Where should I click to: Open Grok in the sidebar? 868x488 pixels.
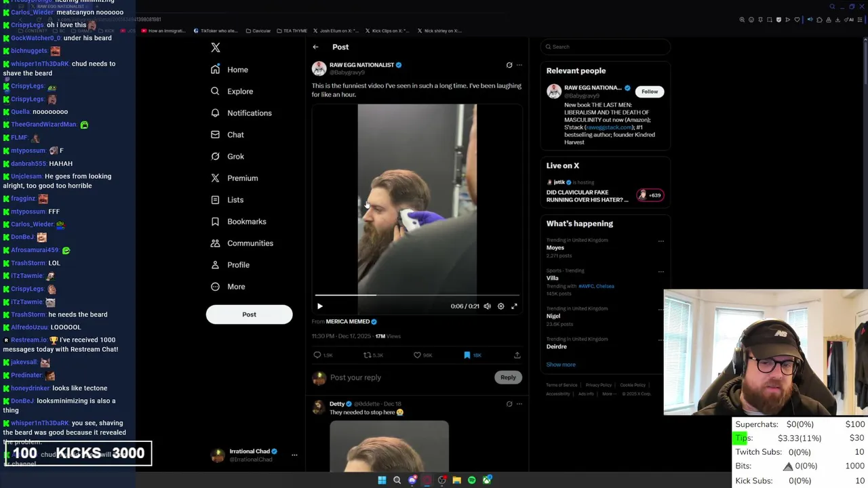pos(226,157)
